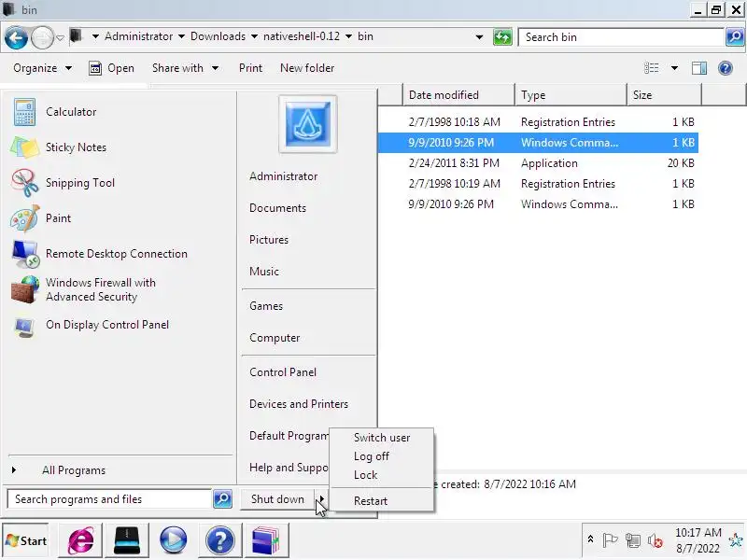The image size is (747, 560).
Task: Open Remote Desktop Connection icon
Action: tap(25, 254)
